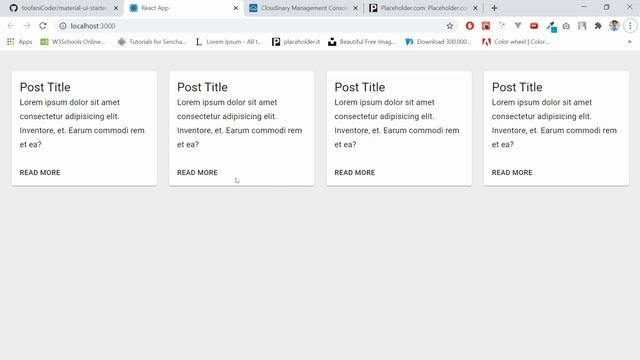The height and width of the screenshot is (360, 640).
Task: Select the third card's Post Title heading
Action: (x=360, y=87)
